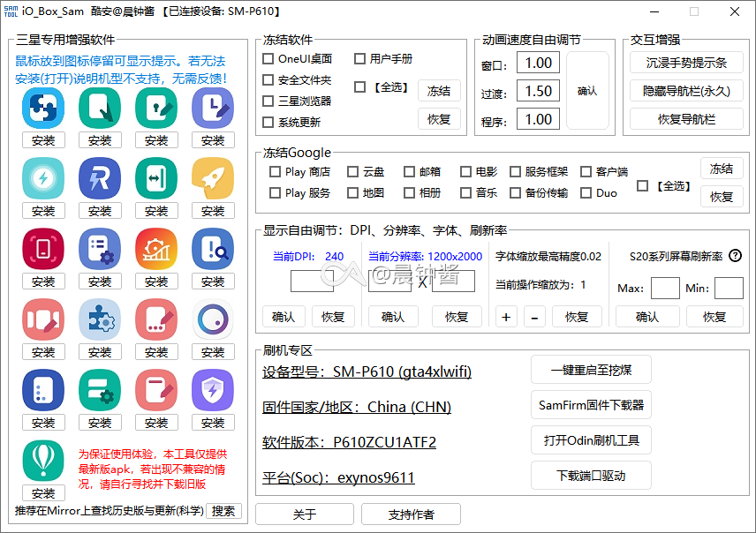Click 冻结 in the 冻结软件 group

pos(439,91)
